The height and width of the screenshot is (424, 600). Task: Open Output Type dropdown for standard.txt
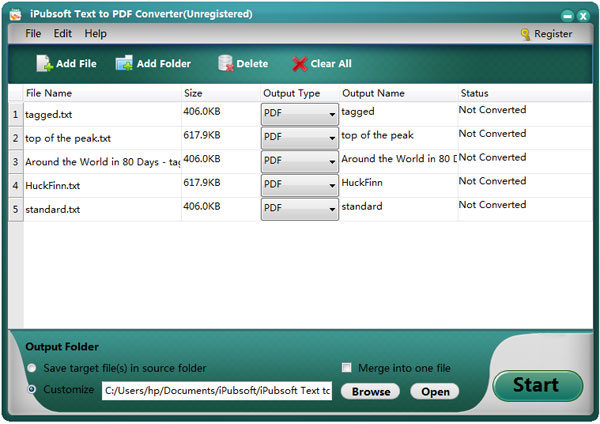pos(331,209)
